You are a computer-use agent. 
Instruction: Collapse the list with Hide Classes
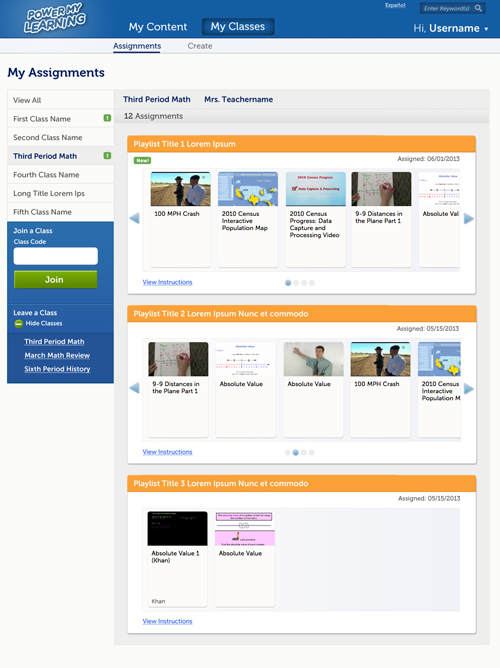click(38, 323)
